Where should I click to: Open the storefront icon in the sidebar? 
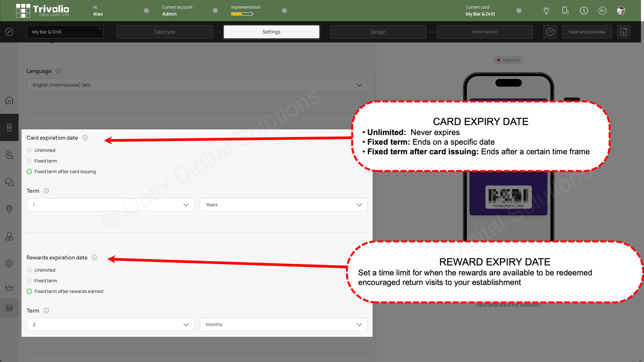coord(9,308)
